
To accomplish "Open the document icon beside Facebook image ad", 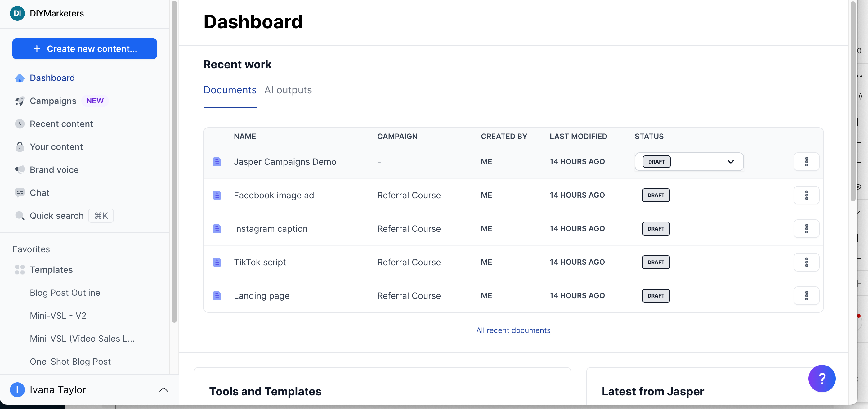I will (x=217, y=195).
